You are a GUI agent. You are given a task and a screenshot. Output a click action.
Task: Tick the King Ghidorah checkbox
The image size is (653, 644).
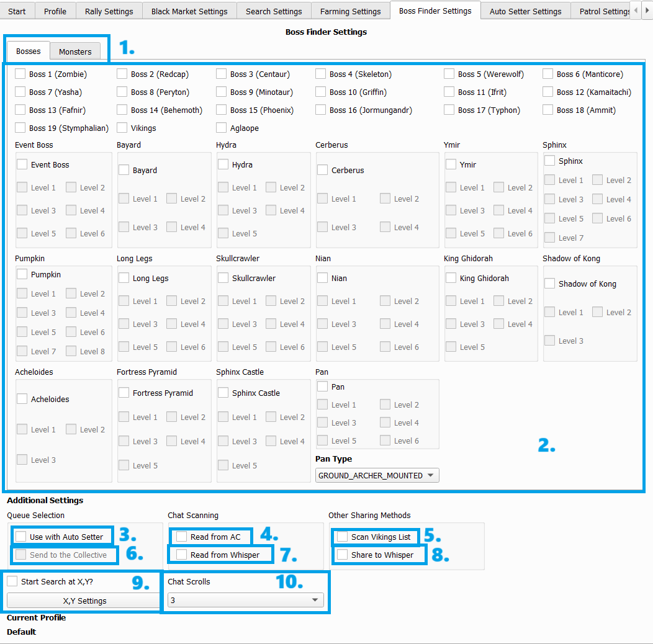coord(451,278)
